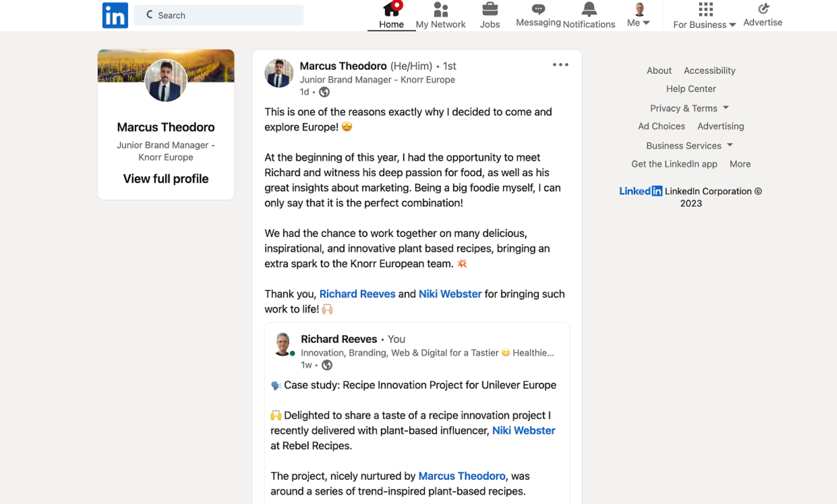
Task: Click the post's Junior Brand Manager headline
Action: tap(377, 80)
